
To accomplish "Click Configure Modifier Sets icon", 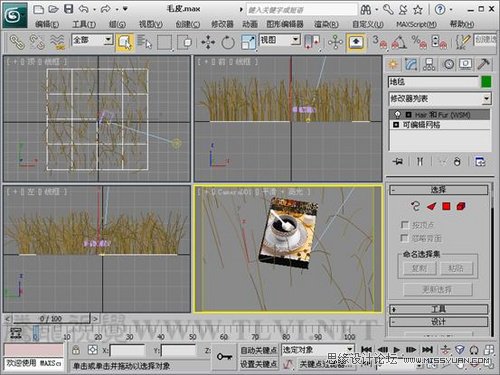I will tap(480, 162).
